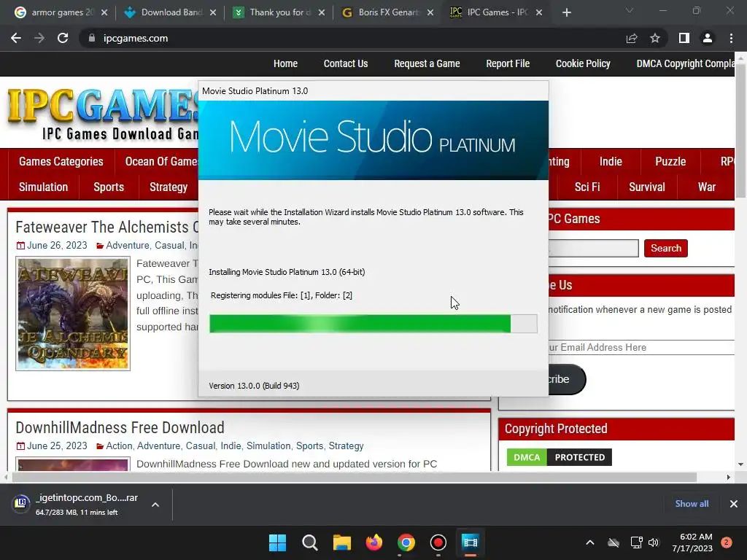Image resolution: width=747 pixels, height=560 pixels.
Task: Open File Explorer from the taskbar
Action: (341, 542)
